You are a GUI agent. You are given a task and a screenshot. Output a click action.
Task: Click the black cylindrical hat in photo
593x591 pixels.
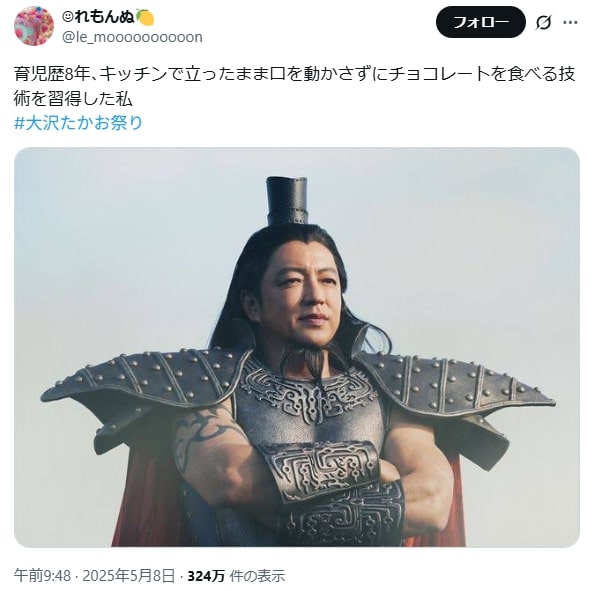tap(287, 200)
